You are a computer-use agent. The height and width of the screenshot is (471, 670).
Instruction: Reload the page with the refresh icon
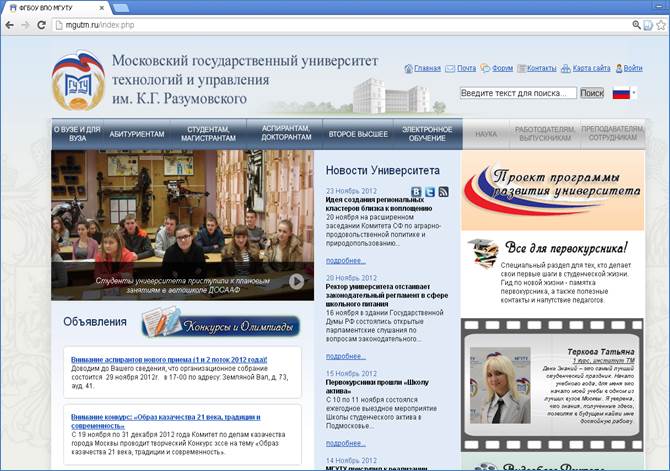click(x=41, y=25)
